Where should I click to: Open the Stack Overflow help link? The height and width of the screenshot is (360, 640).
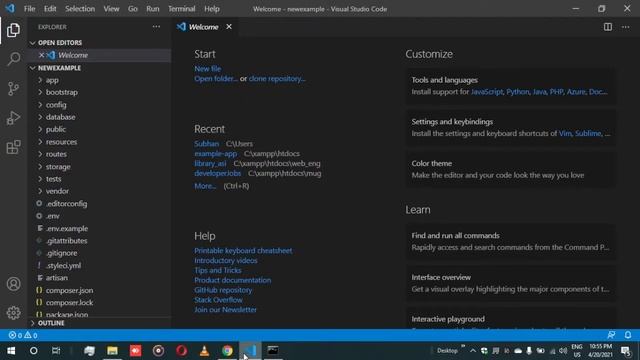[218, 300]
